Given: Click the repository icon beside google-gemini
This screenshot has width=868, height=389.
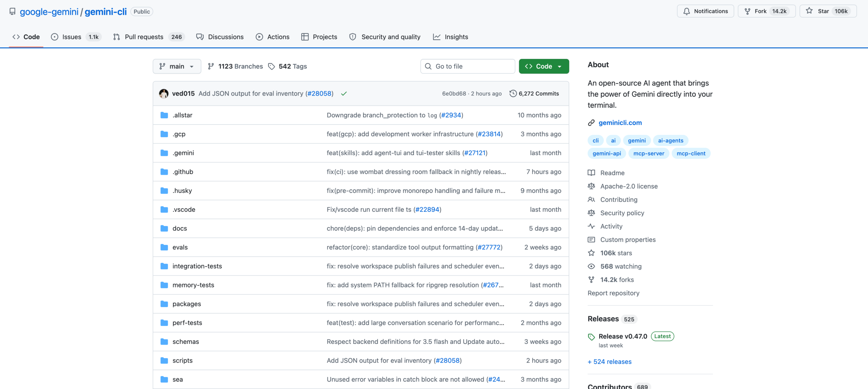Looking at the screenshot, I should point(13,12).
